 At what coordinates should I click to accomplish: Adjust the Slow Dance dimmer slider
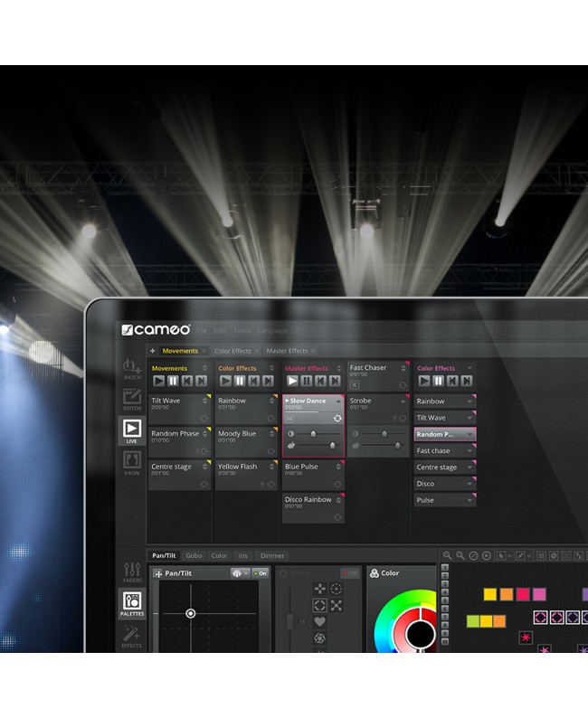click(x=313, y=433)
